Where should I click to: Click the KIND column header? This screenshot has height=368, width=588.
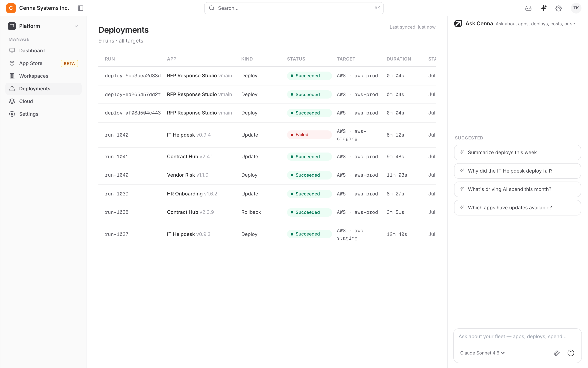pos(247,59)
